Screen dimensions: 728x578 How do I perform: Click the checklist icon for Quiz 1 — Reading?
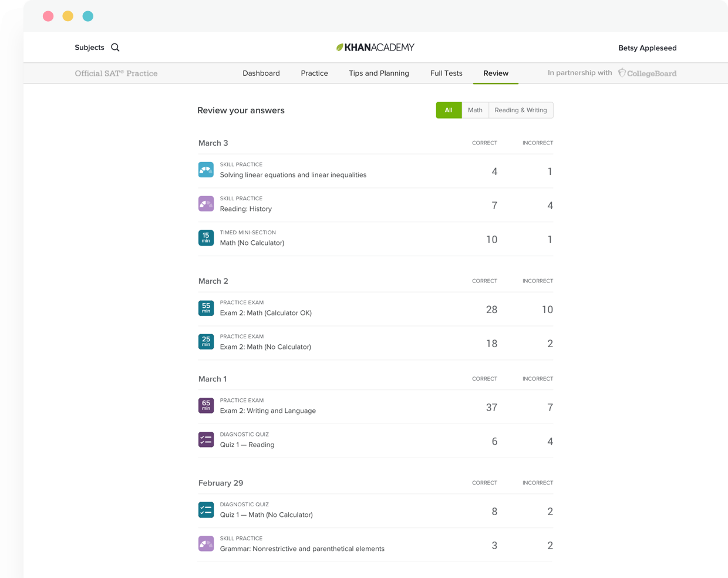[206, 440]
